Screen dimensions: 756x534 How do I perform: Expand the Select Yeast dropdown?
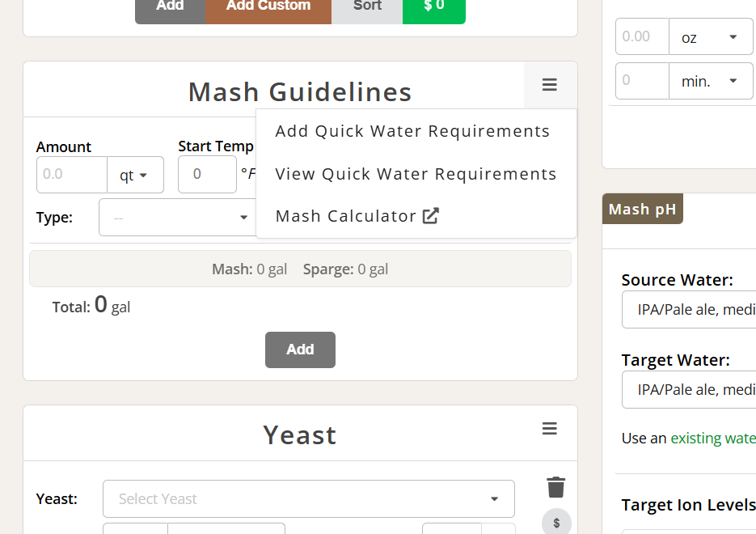pyautogui.click(x=309, y=498)
